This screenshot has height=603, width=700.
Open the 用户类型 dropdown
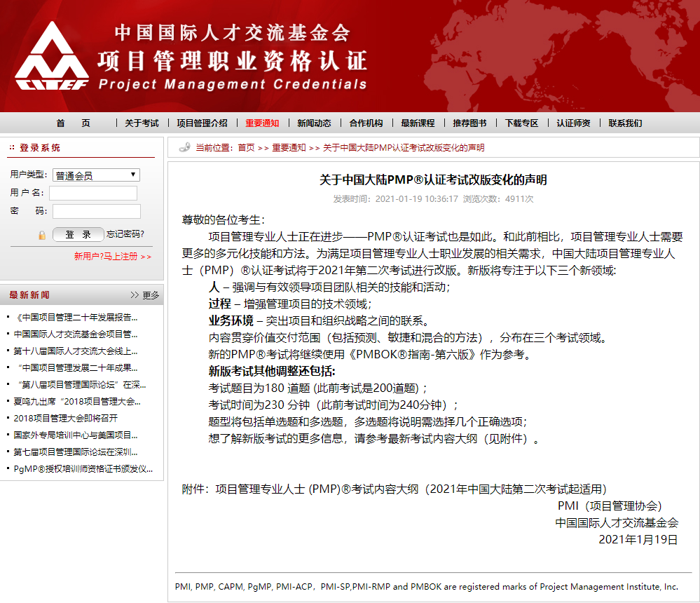[x=96, y=175]
